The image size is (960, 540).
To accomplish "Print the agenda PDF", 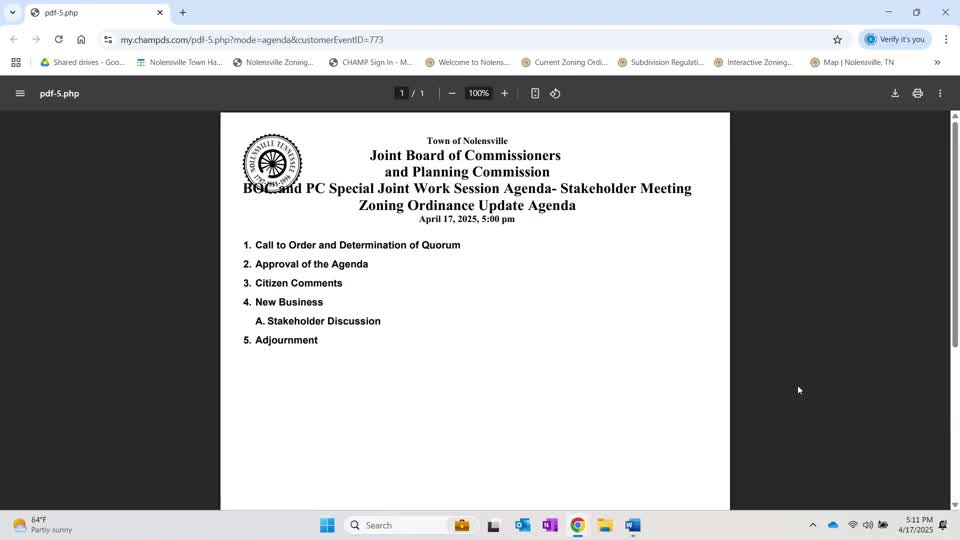I will [918, 94].
